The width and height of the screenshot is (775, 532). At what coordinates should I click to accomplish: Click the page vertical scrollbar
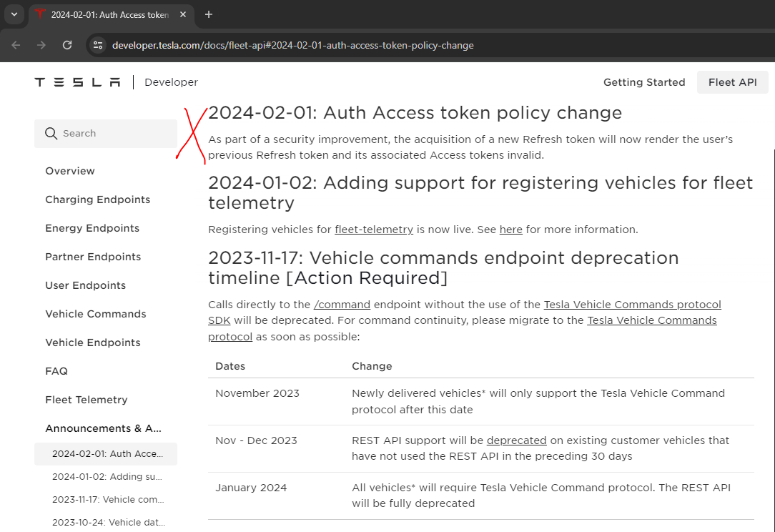[773, 340]
